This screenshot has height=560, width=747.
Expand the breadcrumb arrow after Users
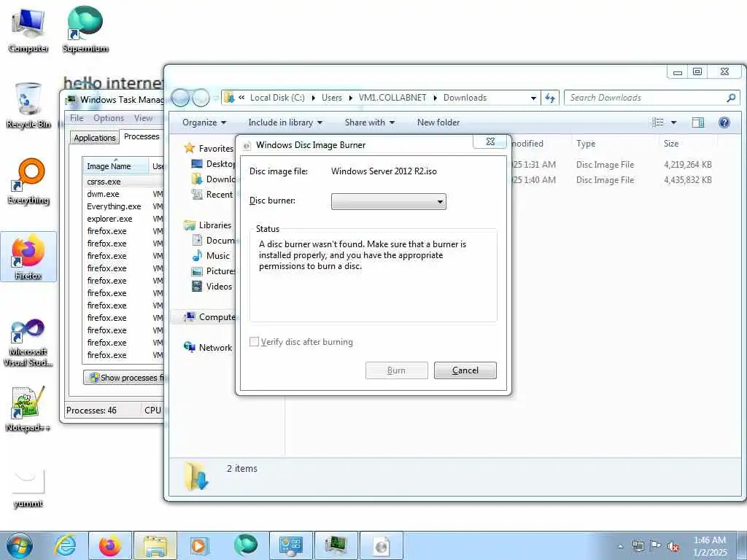(x=351, y=98)
